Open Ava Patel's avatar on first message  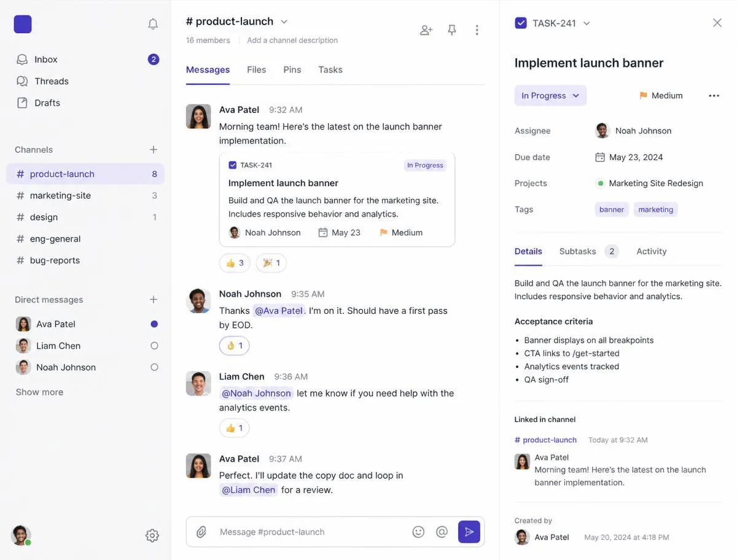[198, 117]
